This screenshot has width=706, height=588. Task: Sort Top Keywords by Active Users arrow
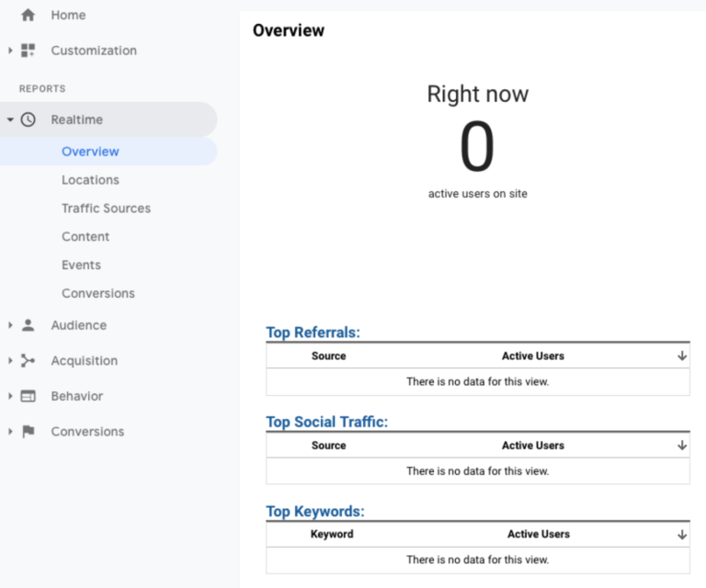coord(682,535)
